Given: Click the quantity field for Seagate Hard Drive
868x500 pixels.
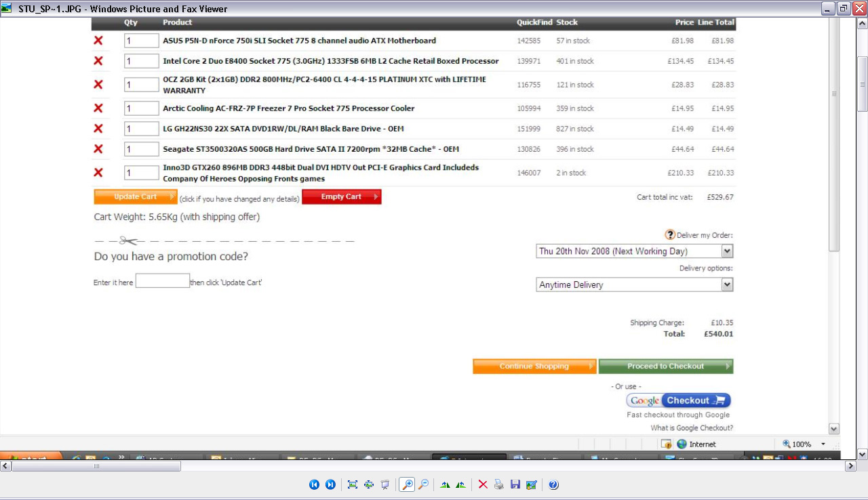Looking at the screenshot, I should [141, 149].
